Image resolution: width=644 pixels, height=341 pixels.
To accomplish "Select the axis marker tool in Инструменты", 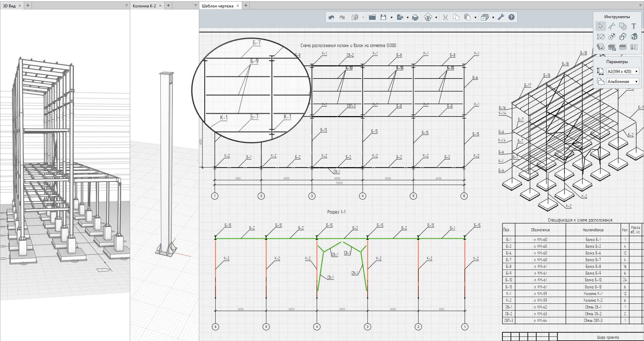I will 612,37.
